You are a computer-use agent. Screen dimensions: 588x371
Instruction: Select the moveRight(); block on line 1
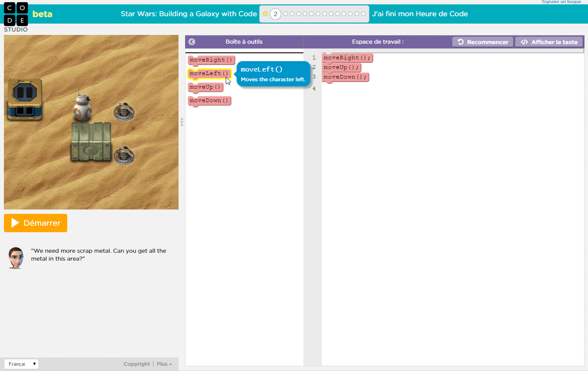point(347,58)
